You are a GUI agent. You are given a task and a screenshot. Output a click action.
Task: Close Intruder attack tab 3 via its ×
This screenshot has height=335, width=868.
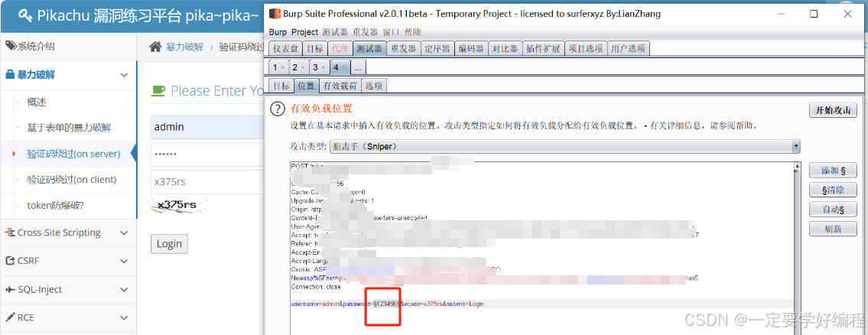tap(323, 67)
